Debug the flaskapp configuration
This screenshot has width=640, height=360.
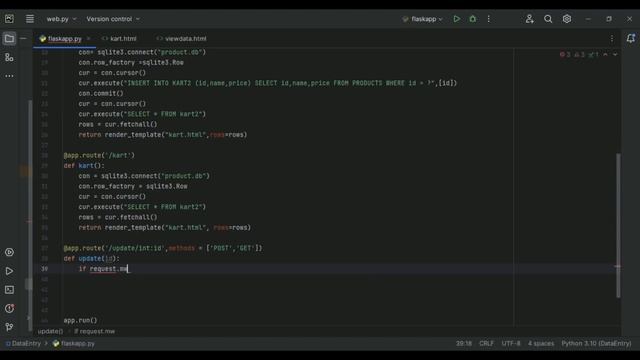pyautogui.click(x=473, y=19)
